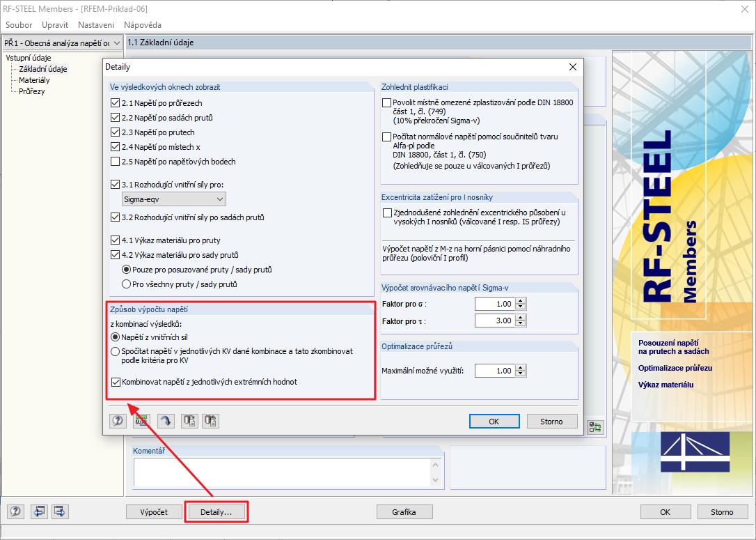Decrease Faktor pro σ with down arrow
Image resolution: width=756 pixels, height=540 pixels.
coord(521,307)
